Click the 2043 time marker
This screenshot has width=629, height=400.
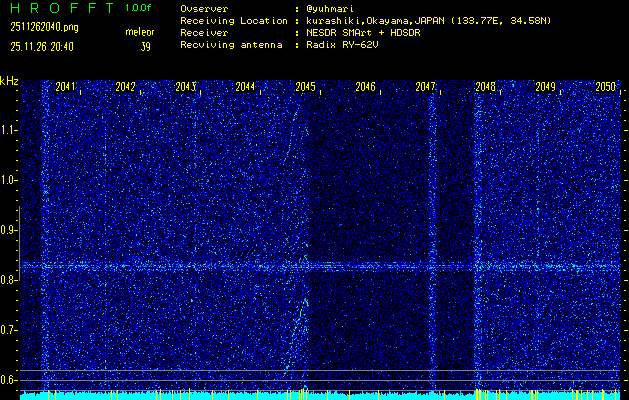tap(185, 87)
